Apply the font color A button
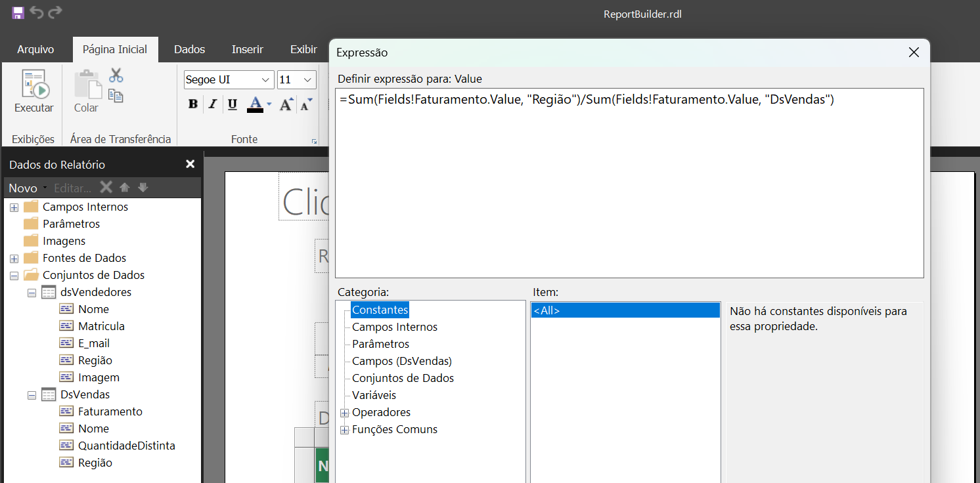 point(256,104)
